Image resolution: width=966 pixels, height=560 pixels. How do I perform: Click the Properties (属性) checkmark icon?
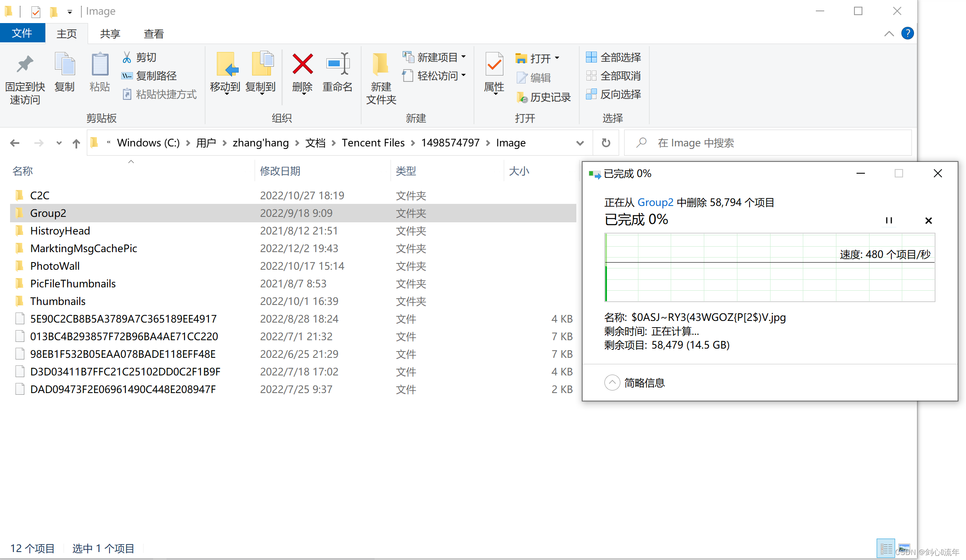(x=494, y=65)
